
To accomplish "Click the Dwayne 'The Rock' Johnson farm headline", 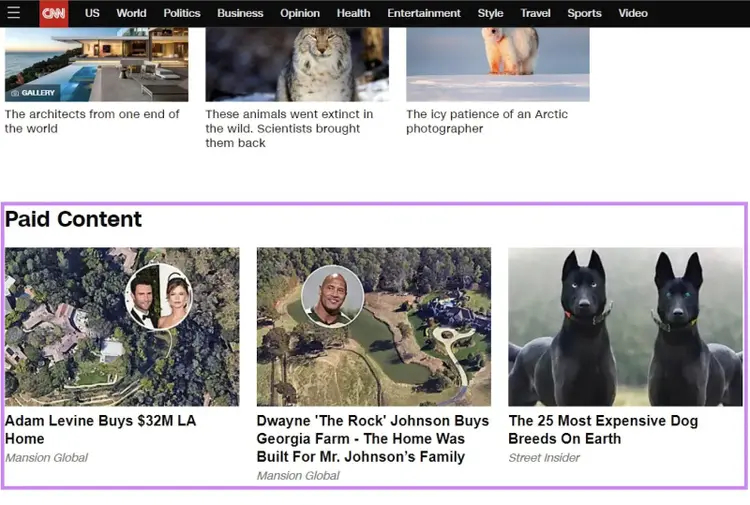I will (373, 439).
